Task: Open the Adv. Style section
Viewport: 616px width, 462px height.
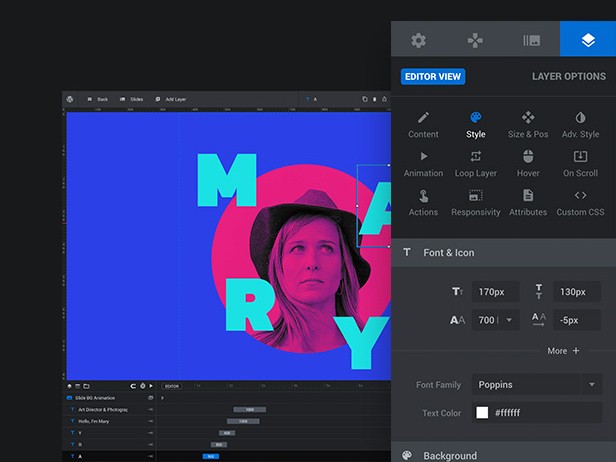Action: pos(580,125)
